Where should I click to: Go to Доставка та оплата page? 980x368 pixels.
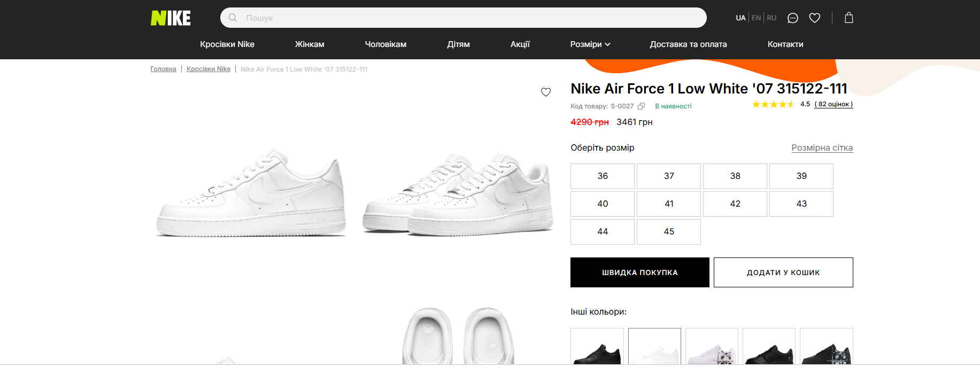click(x=688, y=44)
